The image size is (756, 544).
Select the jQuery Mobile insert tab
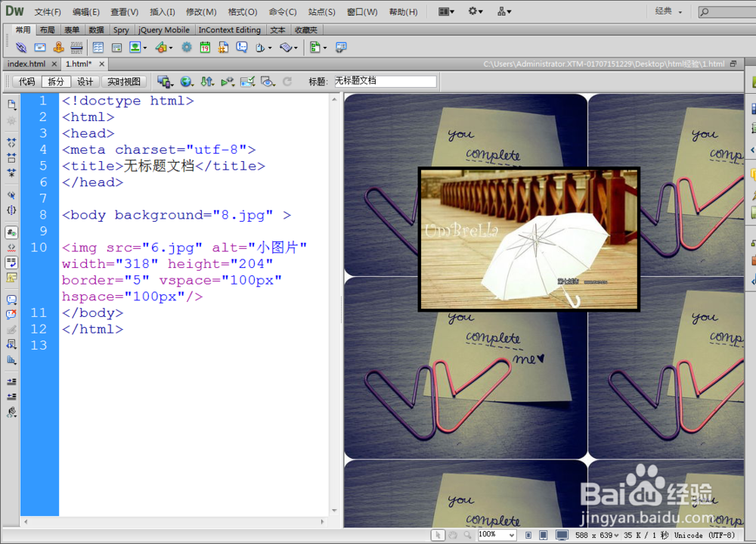tap(164, 30)
